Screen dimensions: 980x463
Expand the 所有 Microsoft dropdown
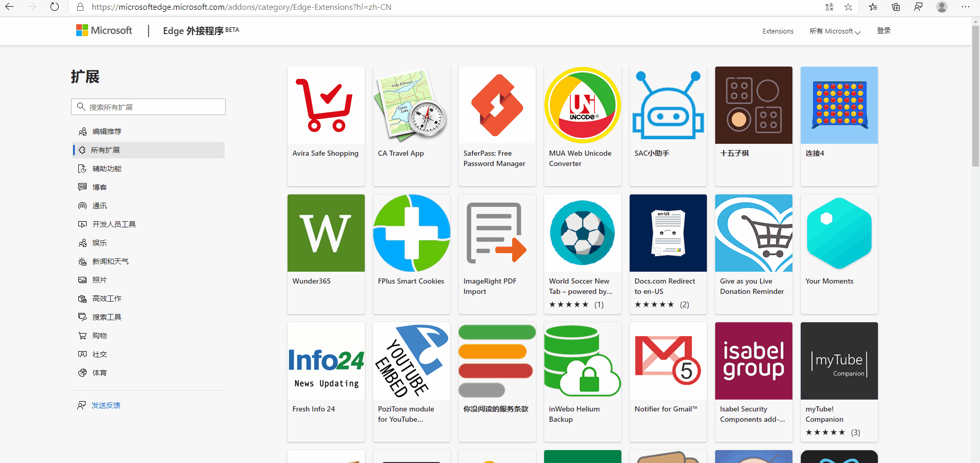click(x=835, y=31)
